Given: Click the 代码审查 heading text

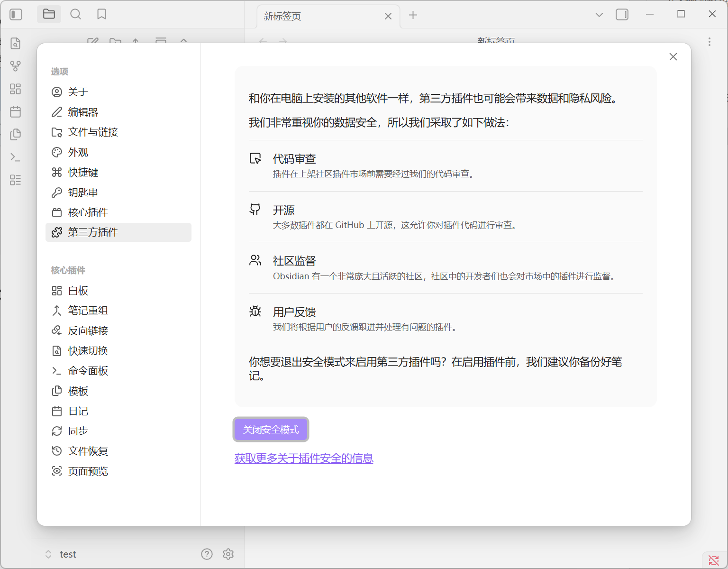Looking at the screenshot, I should (294, 159).
